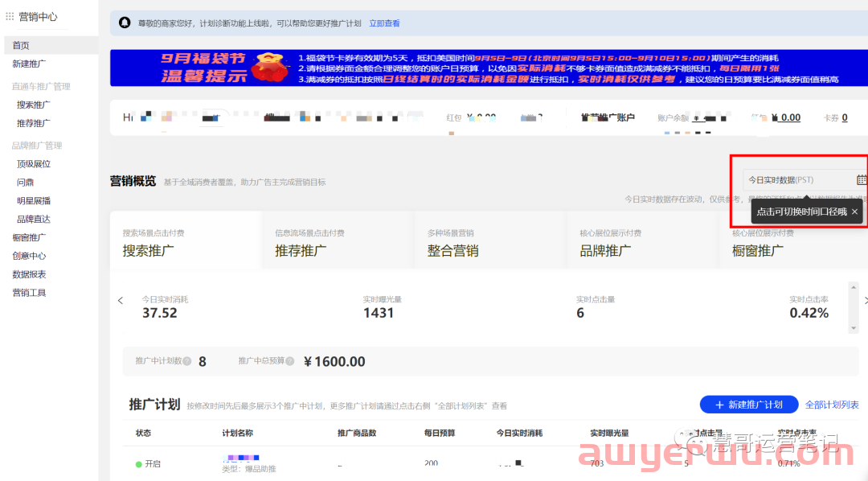Click the 新建推广计划 button

[x=748, y=405]
